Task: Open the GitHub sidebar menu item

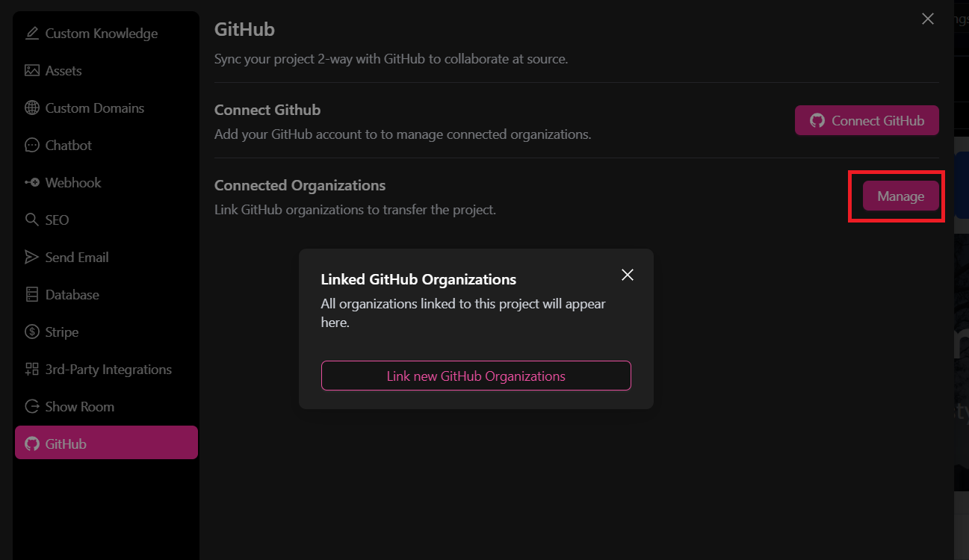Action: [x=106, y=444]
